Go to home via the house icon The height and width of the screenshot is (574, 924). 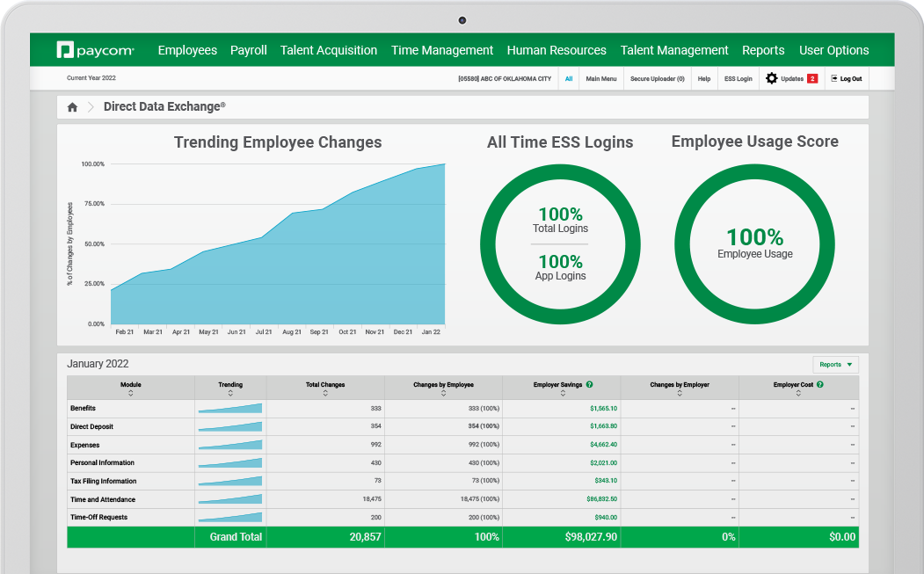point(72,107)
